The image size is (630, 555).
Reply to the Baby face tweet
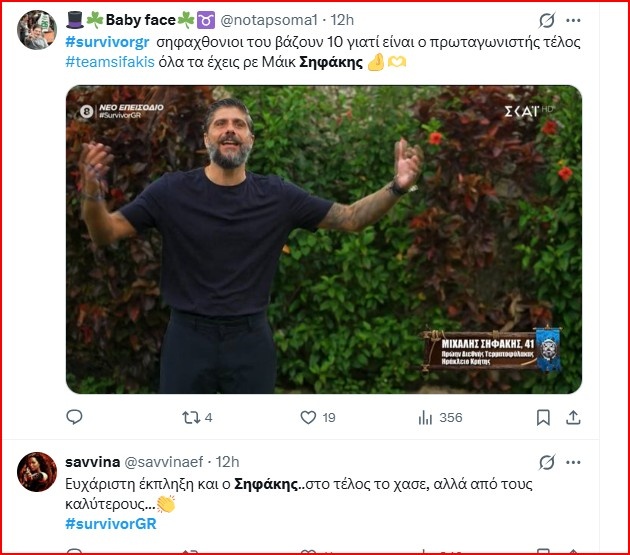74,417
